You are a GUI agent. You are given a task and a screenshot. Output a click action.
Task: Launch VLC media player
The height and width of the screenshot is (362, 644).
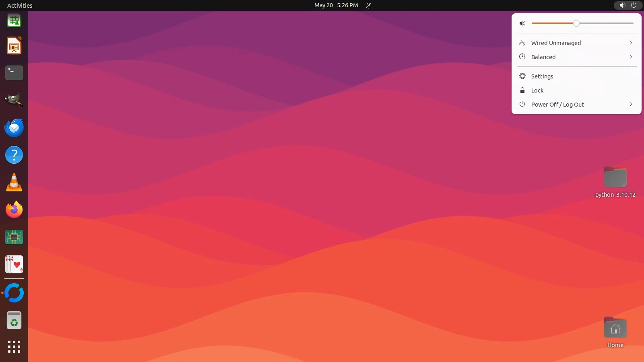tap(14, 183)
